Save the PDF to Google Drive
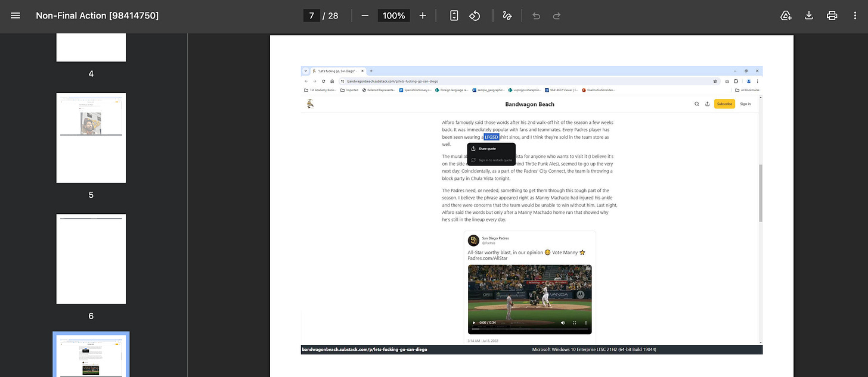 (x=786, y=15)
